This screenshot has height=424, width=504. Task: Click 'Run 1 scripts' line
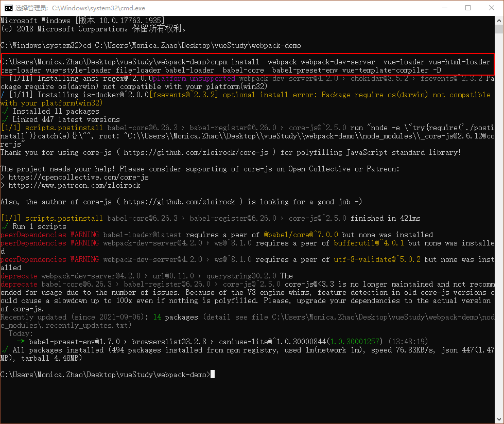click(33, 226)
